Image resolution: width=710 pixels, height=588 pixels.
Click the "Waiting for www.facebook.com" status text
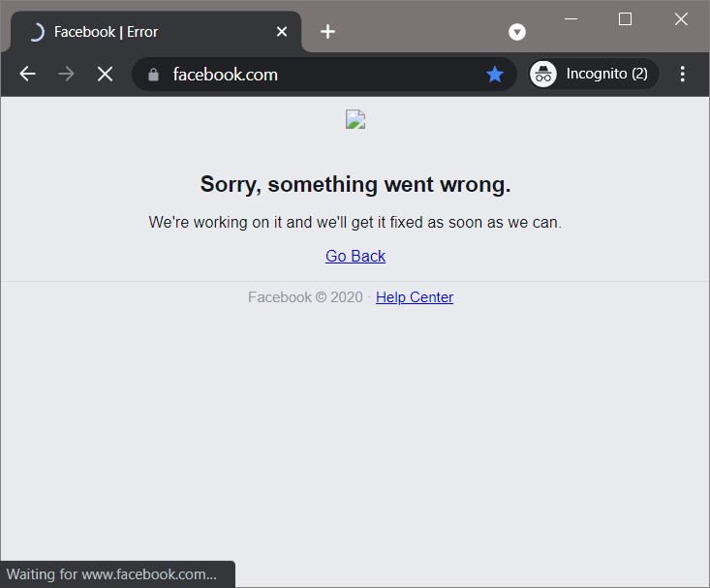[x=111, y=574]
